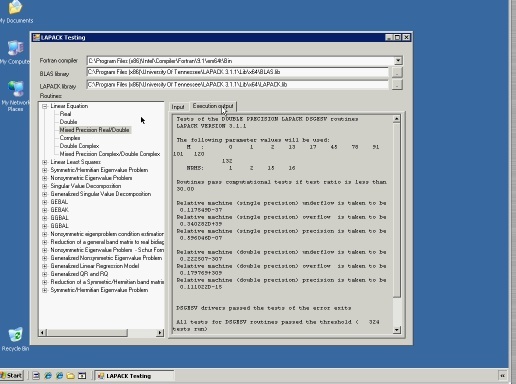Collapse the Linear Equation tree node
The image size is (516, 384).
coord(44,106)
